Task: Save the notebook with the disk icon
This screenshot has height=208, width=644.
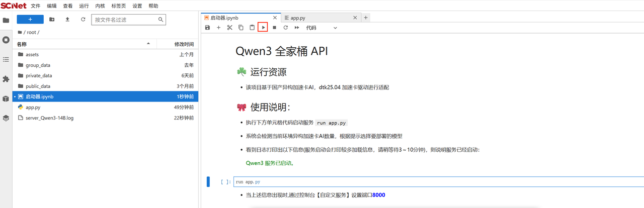Action: point(207,28)
